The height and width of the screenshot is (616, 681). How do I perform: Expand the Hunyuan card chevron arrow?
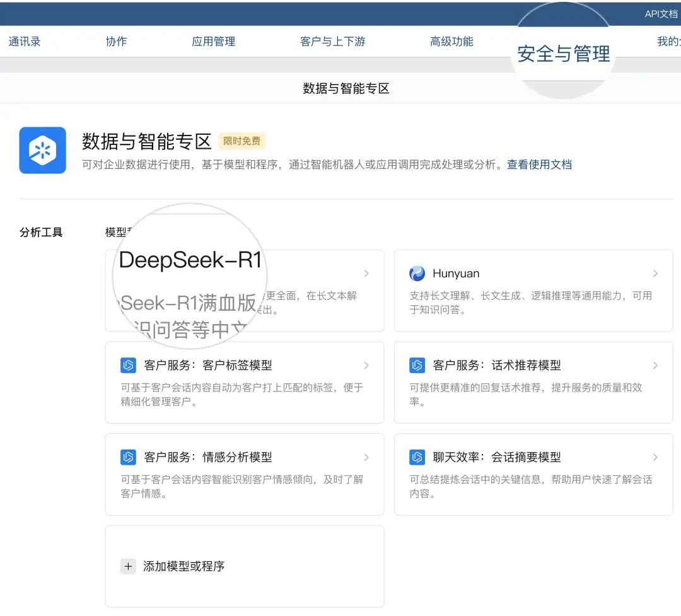655,273
